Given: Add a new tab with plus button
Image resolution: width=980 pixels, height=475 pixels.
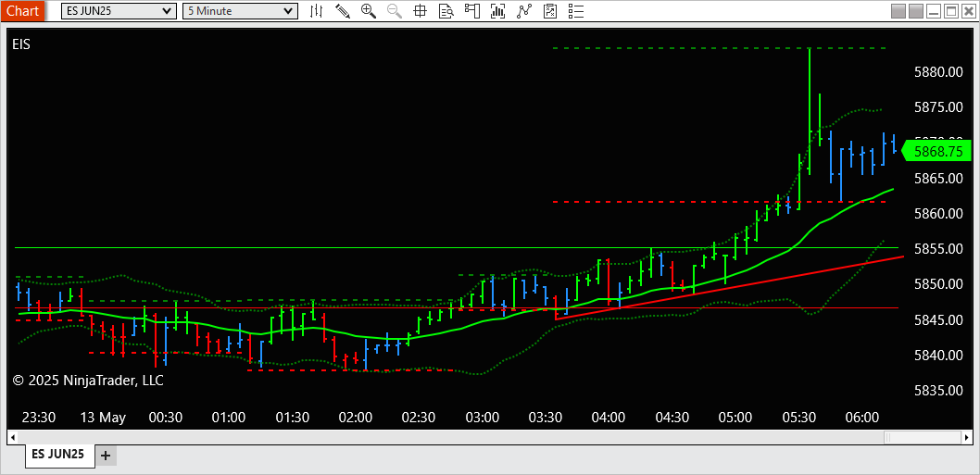Looking at the screenshot, I should point(105,456).
